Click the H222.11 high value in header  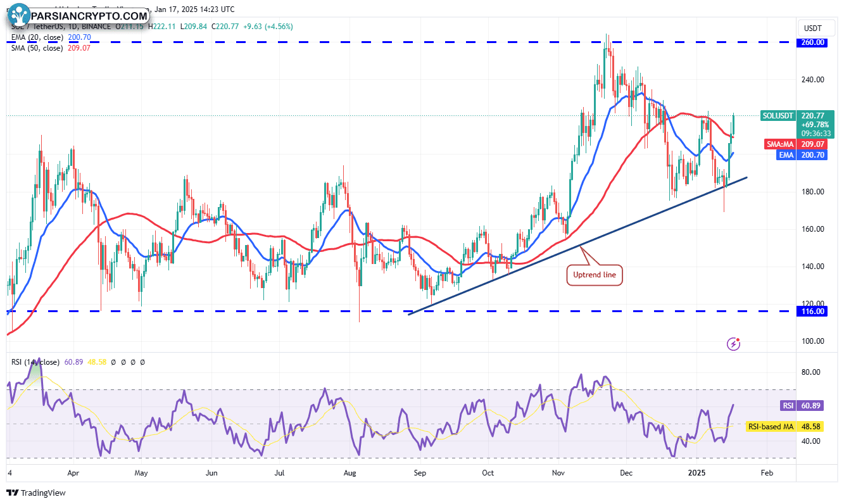[x=163, y=27]
